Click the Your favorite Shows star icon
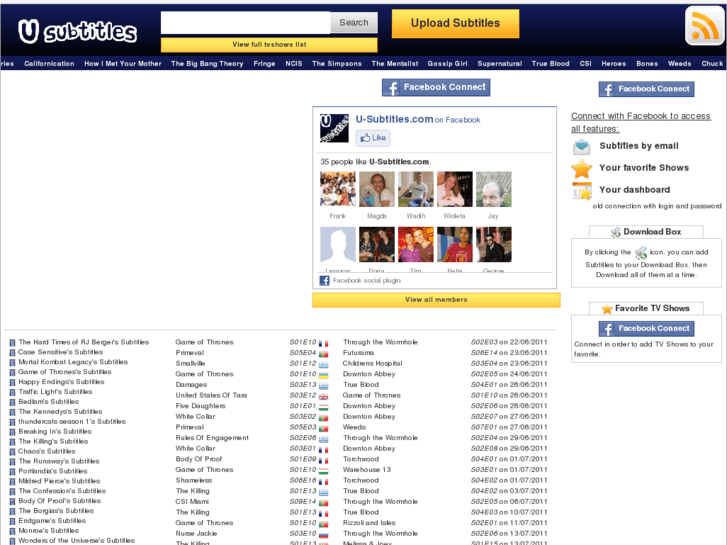This screenshot has width=727, height=545. coord(581,168)
